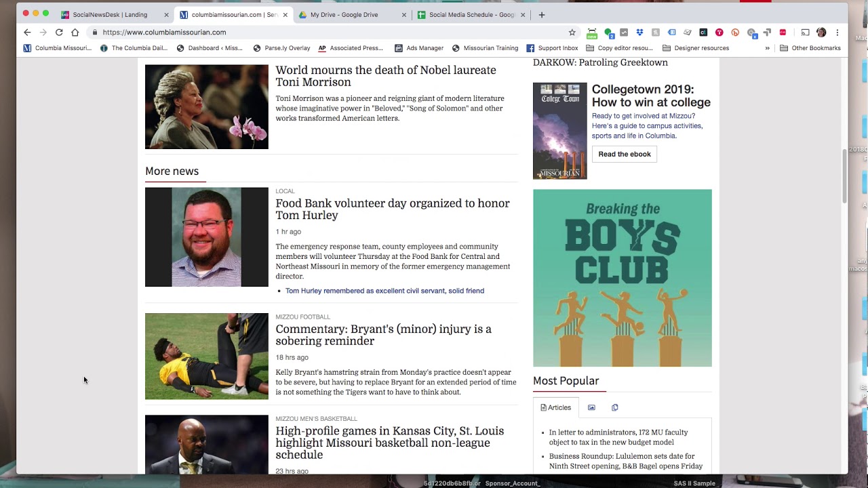Viewport: 868px width, 488px height.
Task: Open the Toni Morrison headline article
Action: [386, 76]
